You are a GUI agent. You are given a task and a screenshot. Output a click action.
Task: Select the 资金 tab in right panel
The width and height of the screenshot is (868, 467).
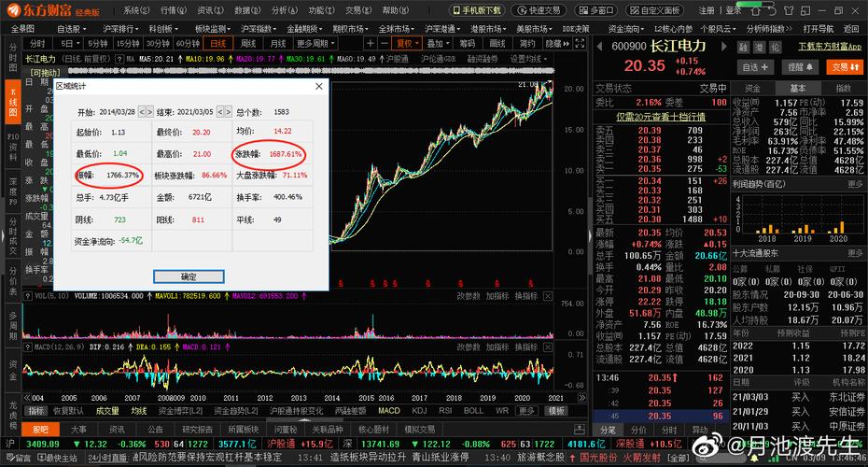click(752, 88)
